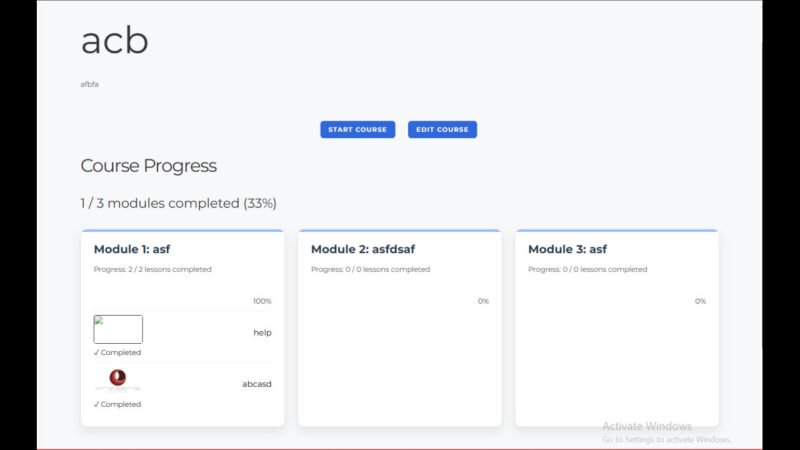The height and width of the screenshot is (450, 800).
Task: Click the 1 / 3 modules completed text
Action: 178,203
